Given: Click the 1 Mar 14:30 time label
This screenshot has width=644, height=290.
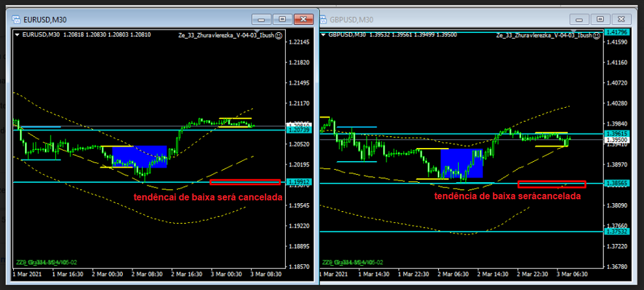Looking at the screenshot, I should tap(374, 274).
